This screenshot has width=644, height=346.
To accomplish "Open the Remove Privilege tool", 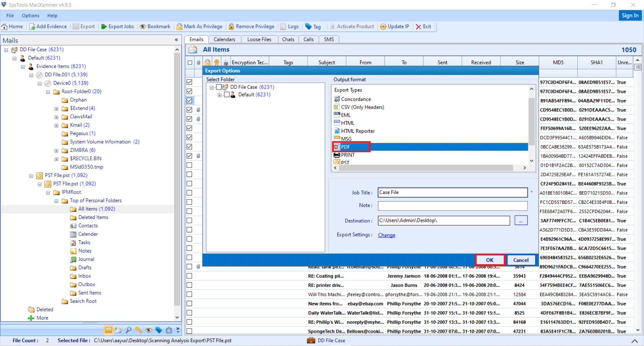I will 251,26.
